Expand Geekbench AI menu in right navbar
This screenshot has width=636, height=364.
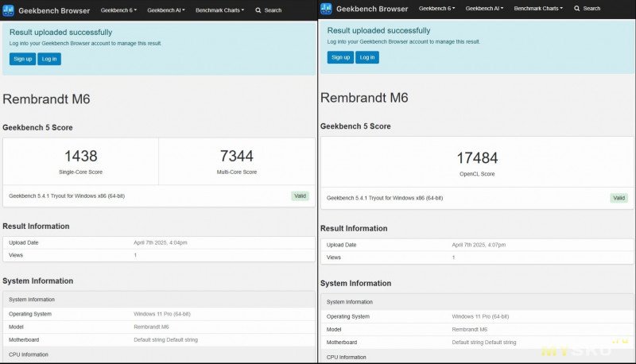pyautogui.click(x=484, y=9)
